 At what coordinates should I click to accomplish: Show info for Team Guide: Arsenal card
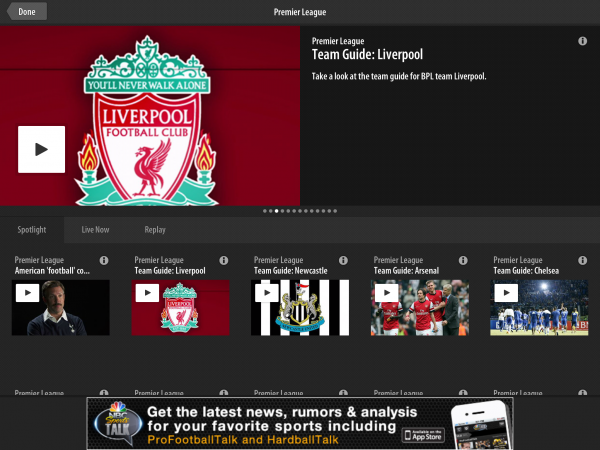[x=463, y=261]
